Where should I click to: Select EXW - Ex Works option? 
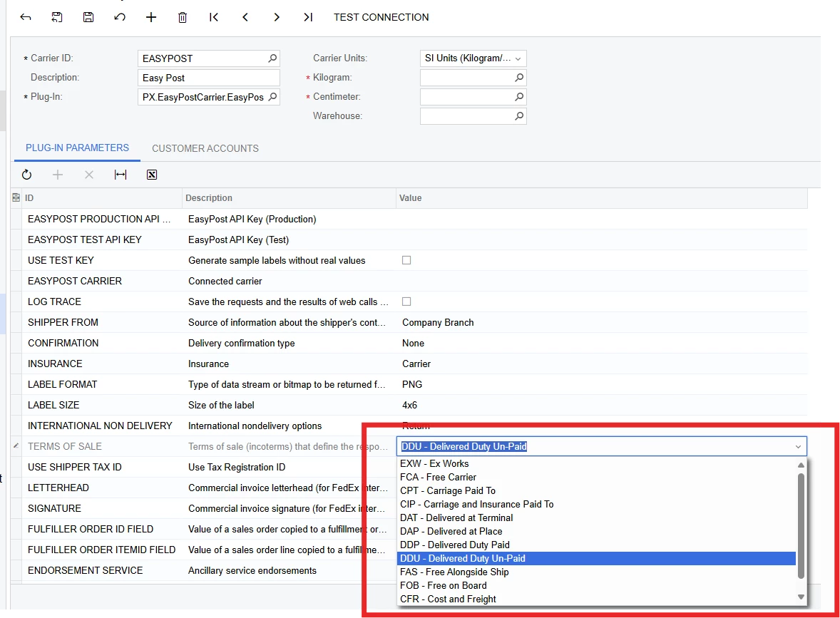pos(597,464)
